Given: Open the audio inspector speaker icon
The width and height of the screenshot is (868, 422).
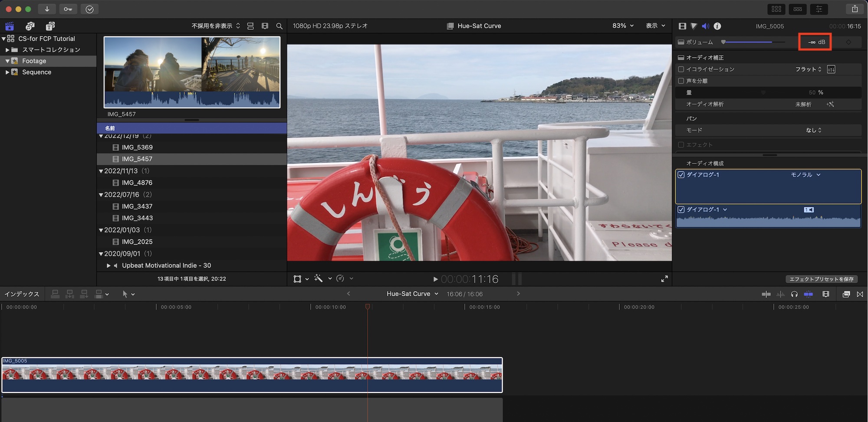Looking at the screenshot, I should coord(705,26).
